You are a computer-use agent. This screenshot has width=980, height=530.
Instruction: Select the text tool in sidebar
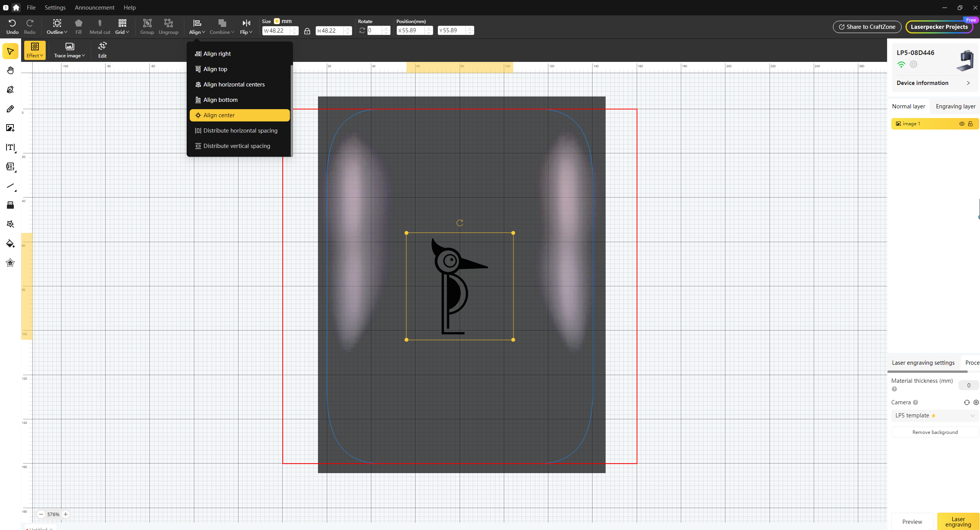(10, 147)
